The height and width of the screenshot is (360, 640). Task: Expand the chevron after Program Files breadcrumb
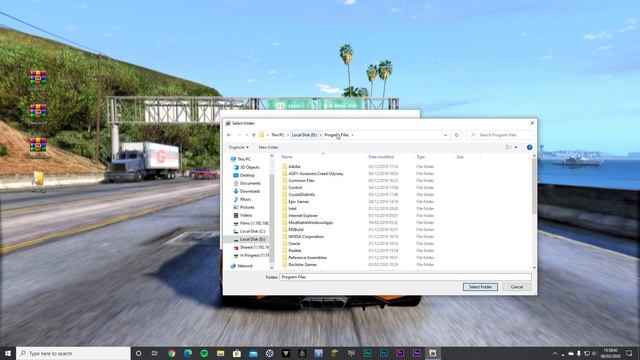coord(352,135)
